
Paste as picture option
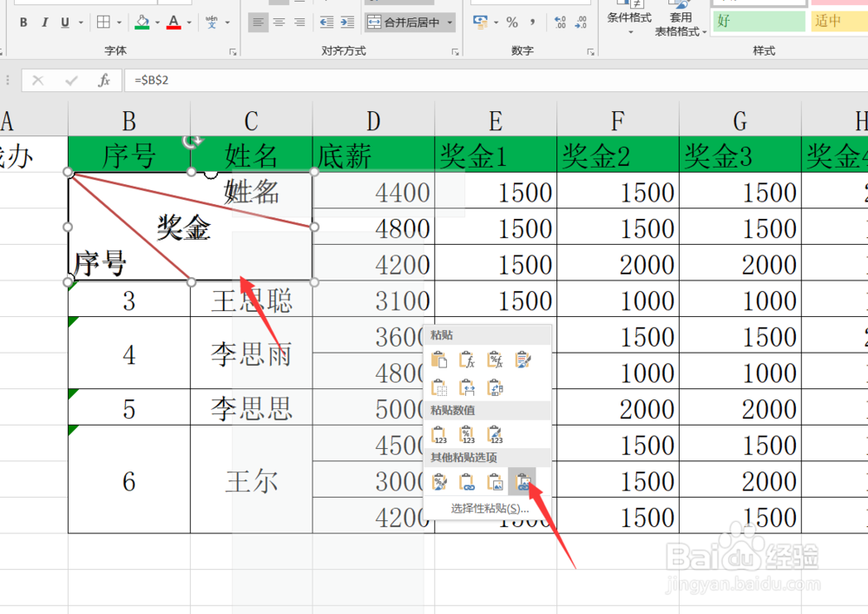[x=495, y=482]
